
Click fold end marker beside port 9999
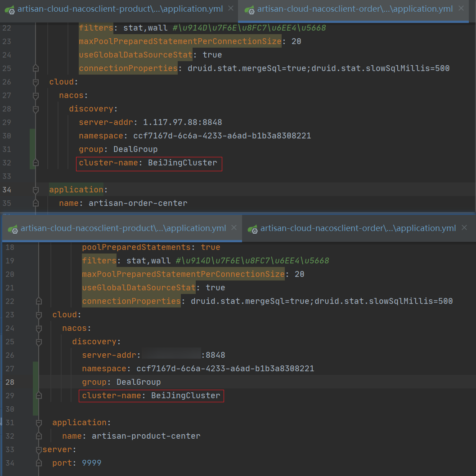pyautogui.click(x=39, y=463)
